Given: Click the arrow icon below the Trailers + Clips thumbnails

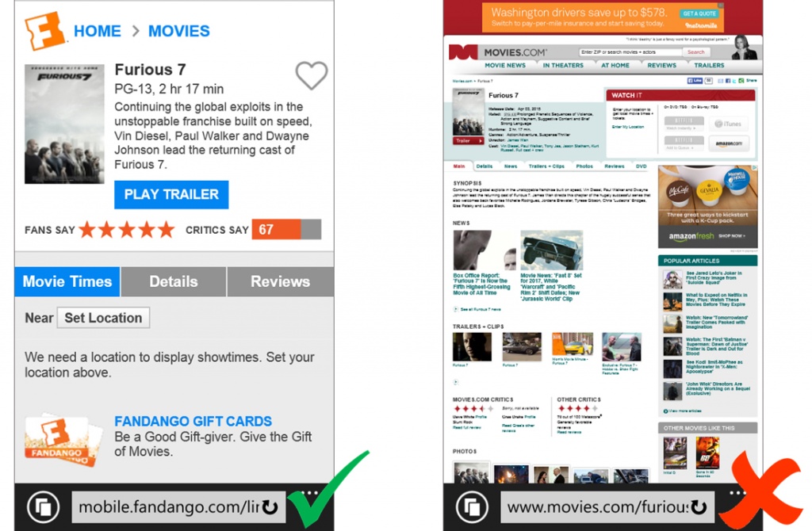Looking at the screenshot, I should pyautogui.click(x=456, y=383).
